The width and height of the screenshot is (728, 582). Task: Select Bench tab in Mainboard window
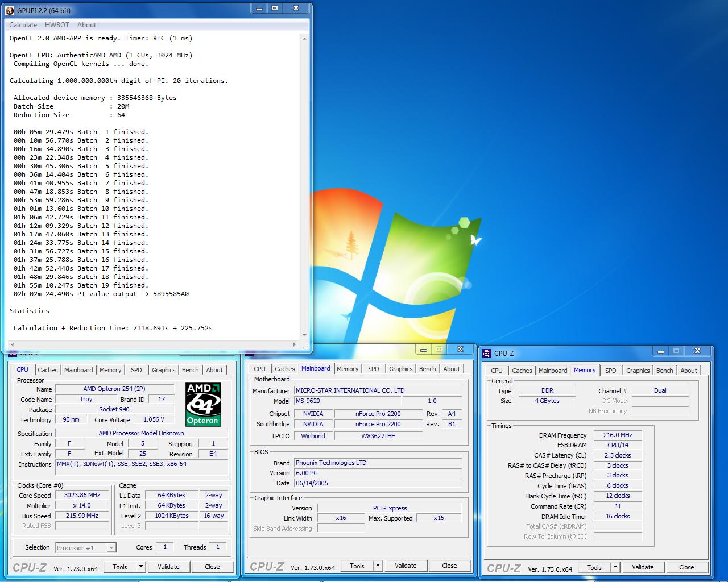(x=428, y=369)
